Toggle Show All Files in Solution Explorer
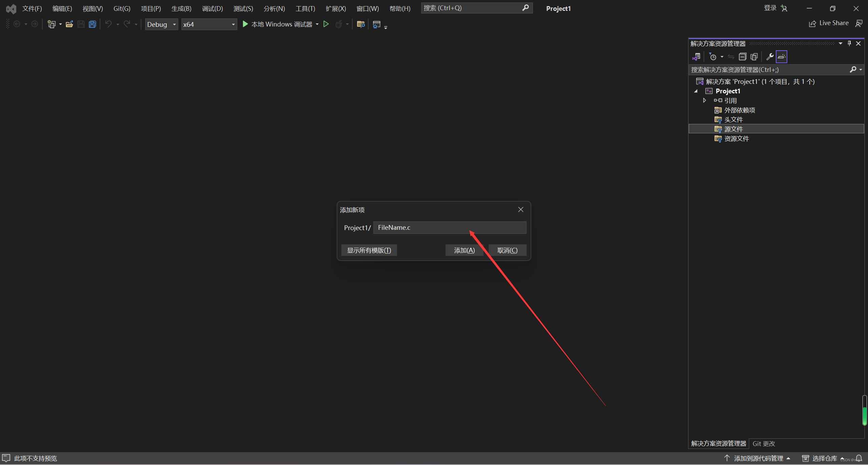 [x=754, y=57]
